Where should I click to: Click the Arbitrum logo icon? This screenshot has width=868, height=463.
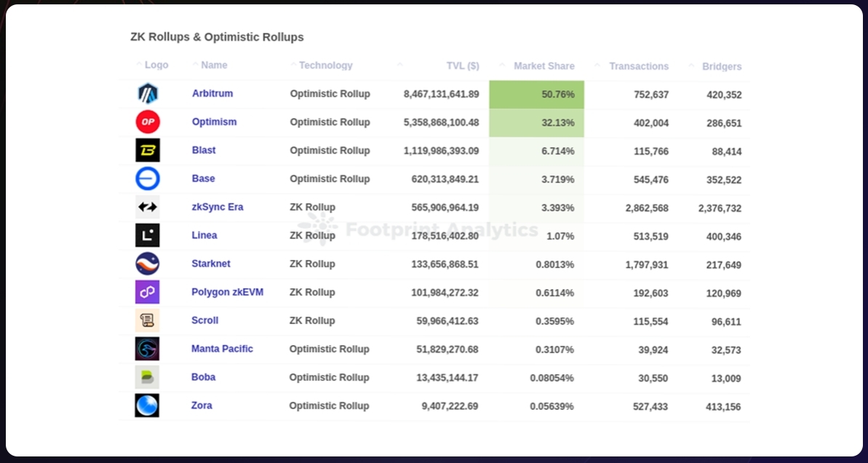click(148, 94)
